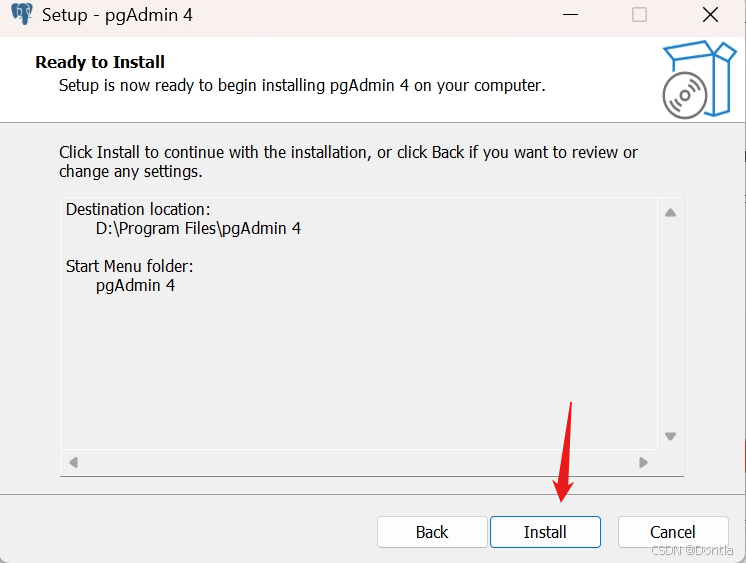Click the Install button
This screenshot has width=746, height=563.
545,532
